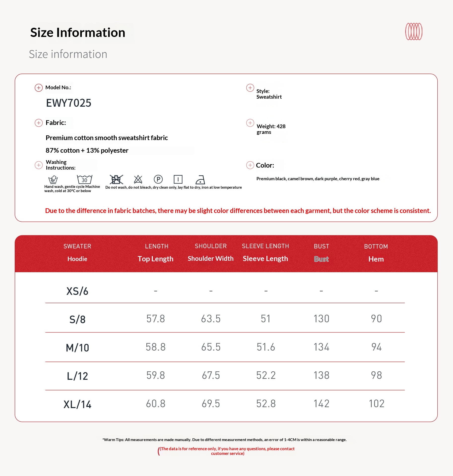Select the lay flat to dry icon

178,179
